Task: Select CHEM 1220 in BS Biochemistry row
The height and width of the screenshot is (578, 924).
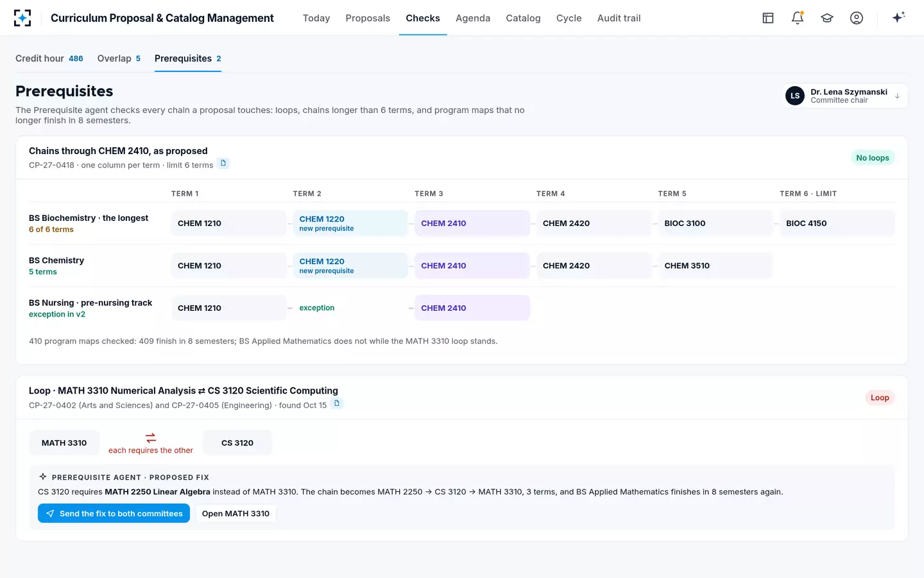Action: pyautogui.click(x=350, y=223)
